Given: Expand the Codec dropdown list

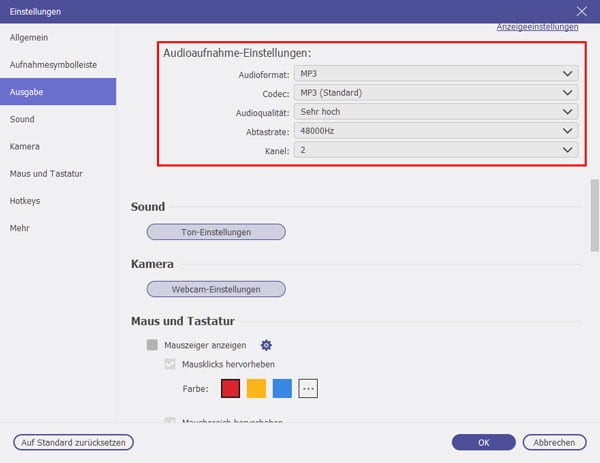Looking at the screenshot, I should tap(437, 92).
